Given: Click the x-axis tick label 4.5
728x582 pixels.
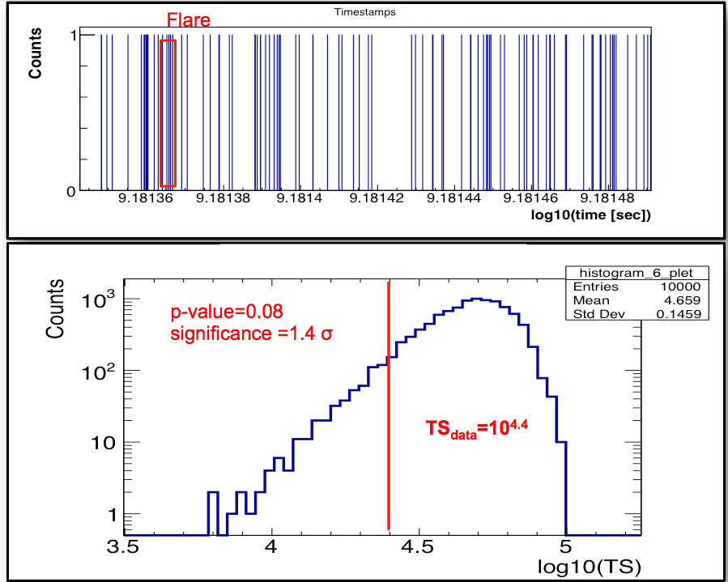Looking at the screenshot, I should pyautogui.click(x=417, y=546).
